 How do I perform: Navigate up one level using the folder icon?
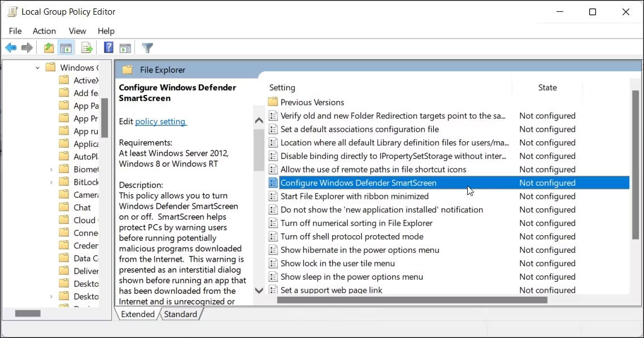(49, 47)
